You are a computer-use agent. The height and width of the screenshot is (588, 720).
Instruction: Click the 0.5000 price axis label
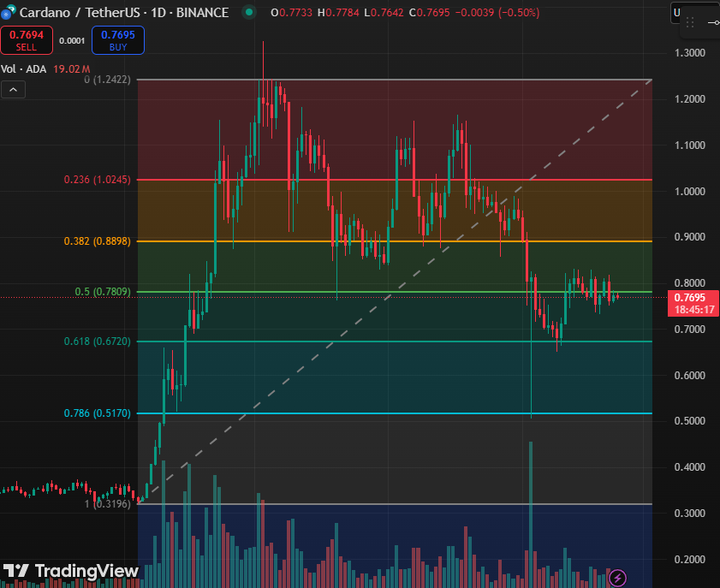coord(689,421)
